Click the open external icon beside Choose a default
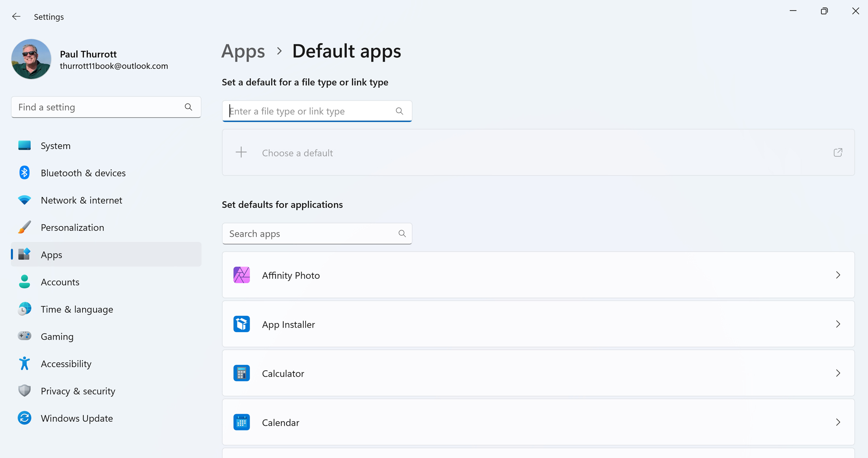 pos(838,153)
